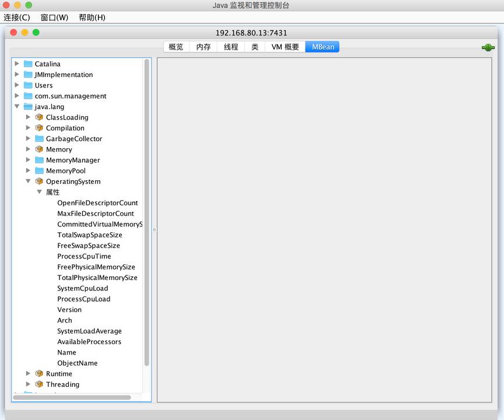Click the Runtime MBean icon
Image resolution: width=504 pixels, height=420 pixels.
[x=39, y=374]
